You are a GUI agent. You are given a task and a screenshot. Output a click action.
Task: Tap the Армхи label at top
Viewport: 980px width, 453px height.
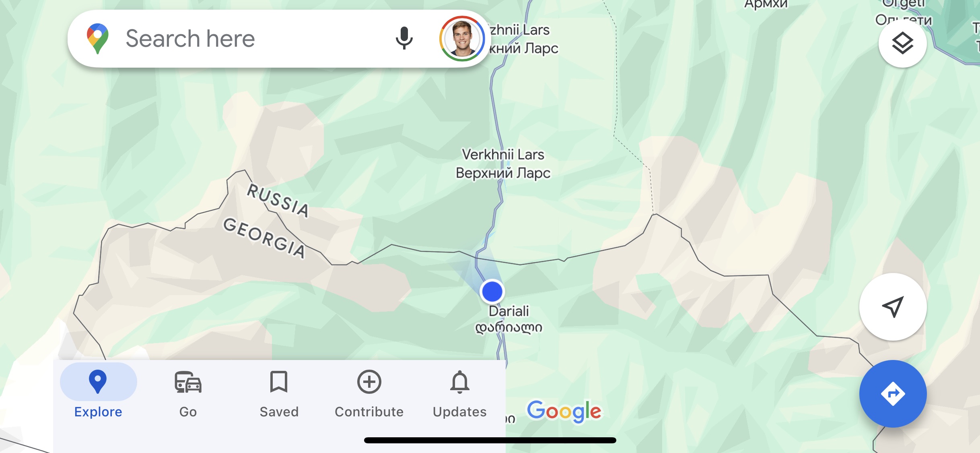[x=766, y=4]
